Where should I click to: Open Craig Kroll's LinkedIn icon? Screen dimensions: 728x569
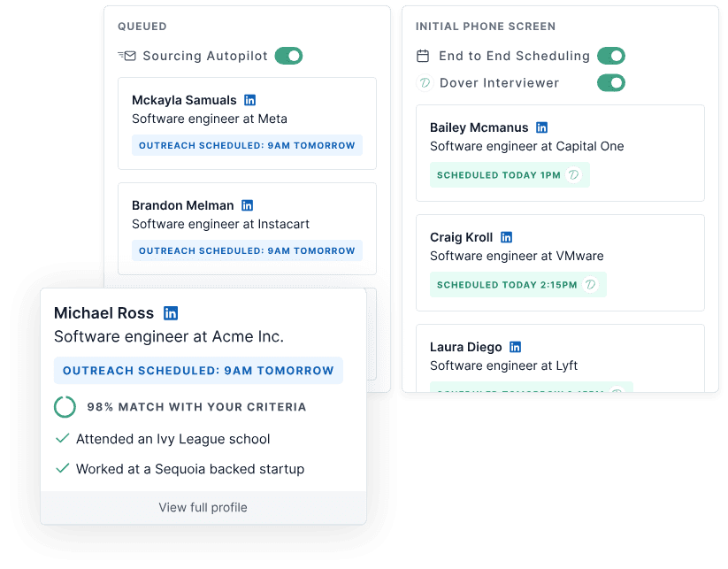click(506, 236)
